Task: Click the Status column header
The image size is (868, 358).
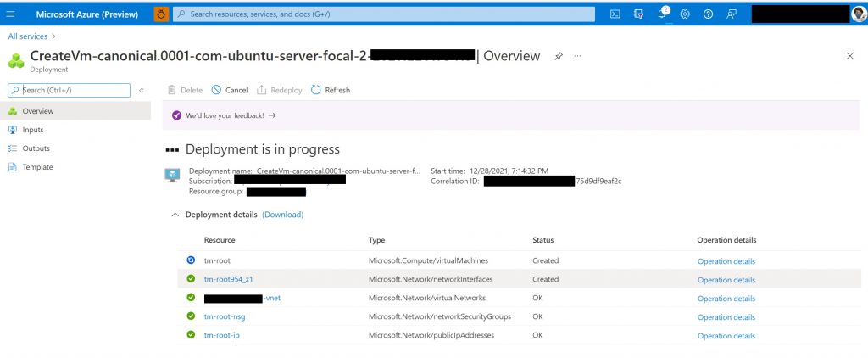Action: [x=543, y=240]
